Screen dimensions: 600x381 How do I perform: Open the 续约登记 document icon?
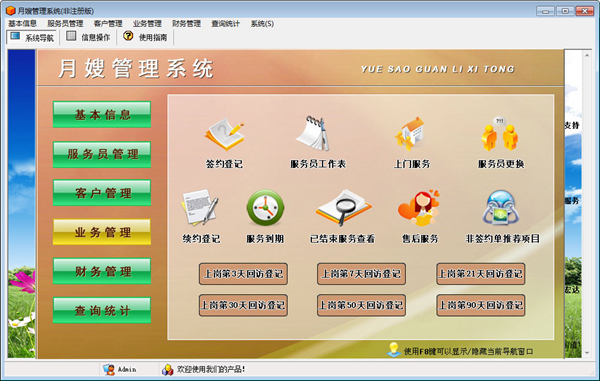tap(199, 207)
